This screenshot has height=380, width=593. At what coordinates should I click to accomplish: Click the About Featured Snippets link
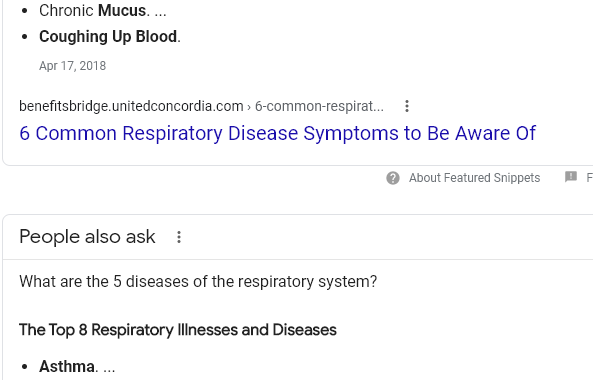474,178
